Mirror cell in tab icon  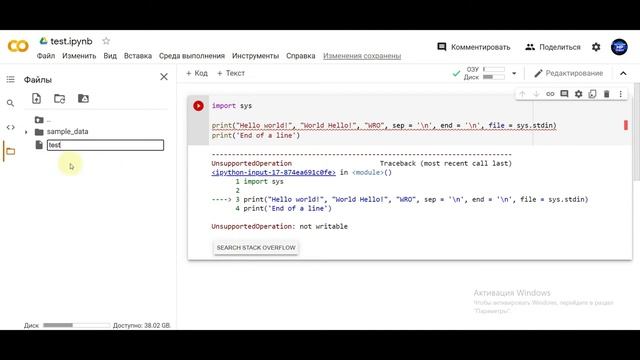click(x=592, y=94)
